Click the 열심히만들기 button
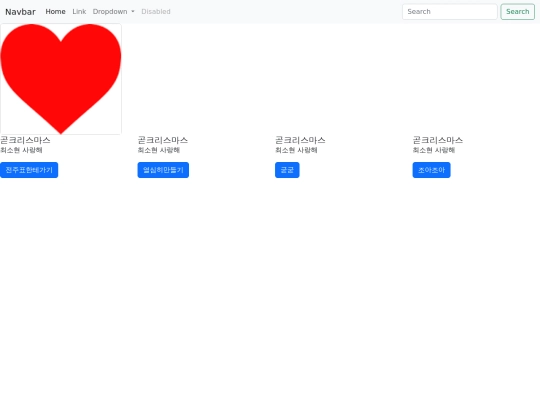This screenshot has height=405, width=540. [x=163, y=170]
